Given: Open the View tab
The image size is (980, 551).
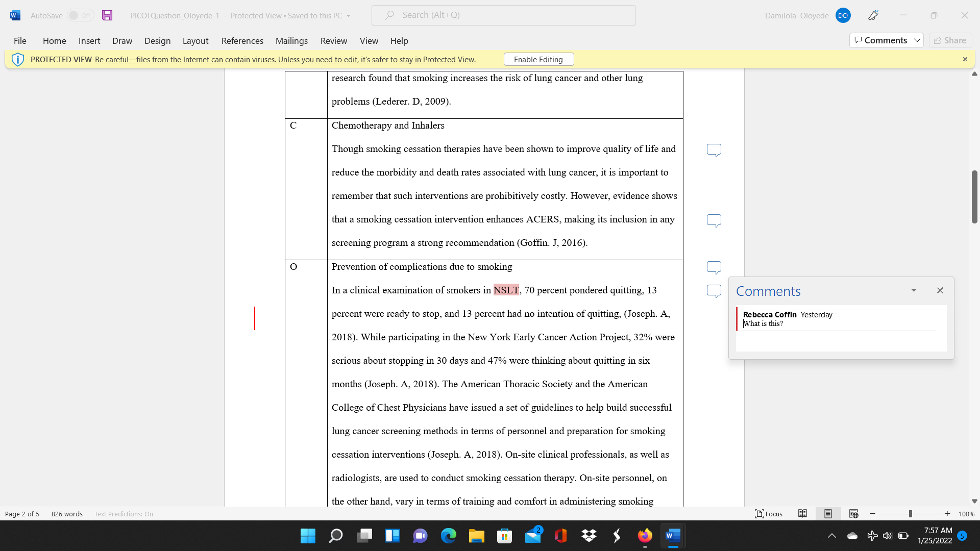Looking at the screenshot, I should coord(369,41).
